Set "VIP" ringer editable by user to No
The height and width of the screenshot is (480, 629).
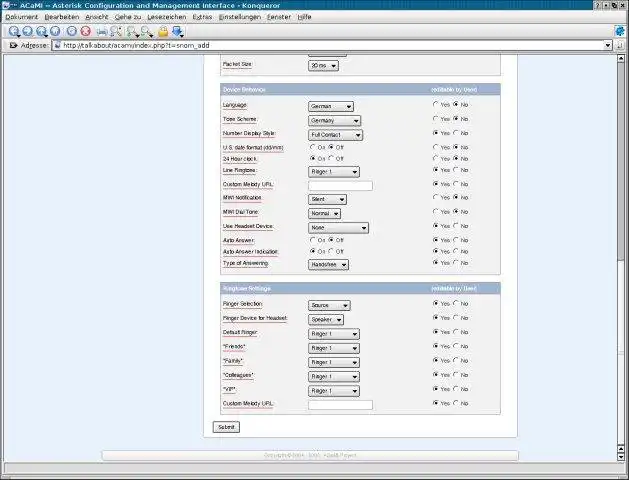456,389
